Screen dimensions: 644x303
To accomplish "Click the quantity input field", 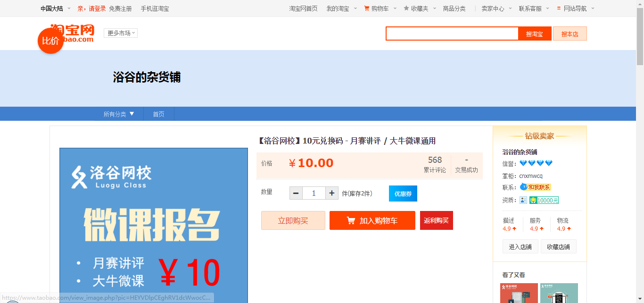I will click(x=314, y=193).
